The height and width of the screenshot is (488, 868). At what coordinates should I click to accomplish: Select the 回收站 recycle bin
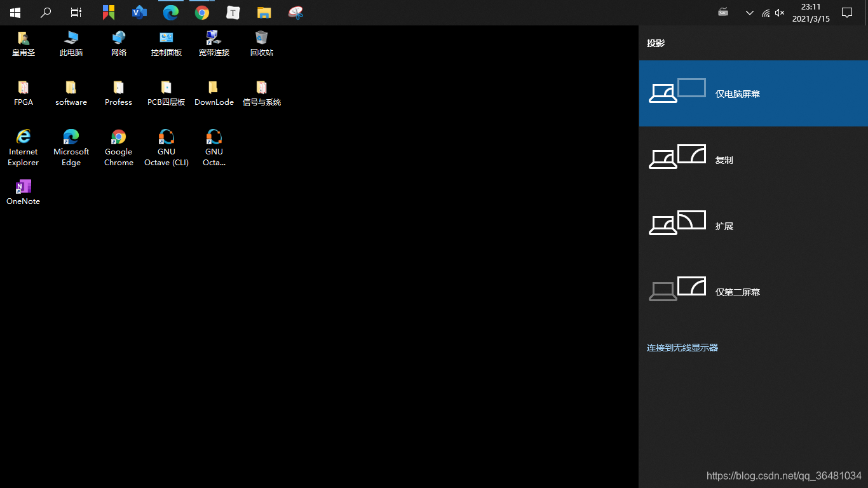coord(262,44)
